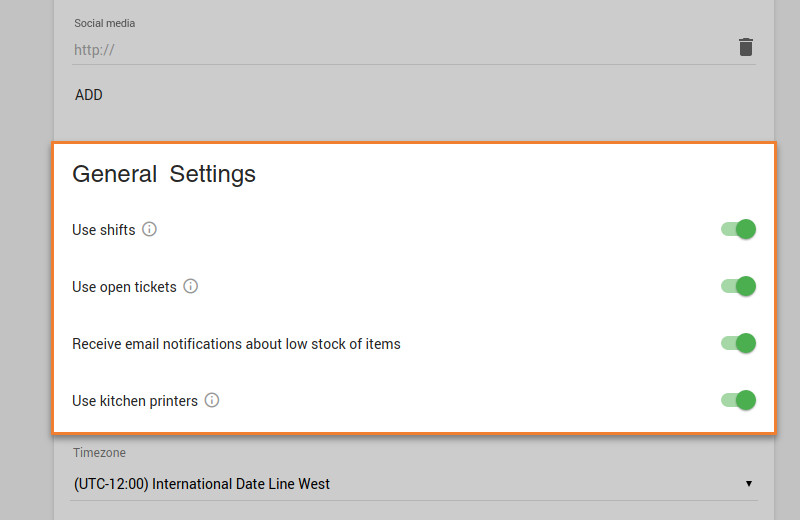Image resolution: width=800 pixels, height=520 pixels.
Task: Click the Social media field label
Action: click(x=105, y=23)
